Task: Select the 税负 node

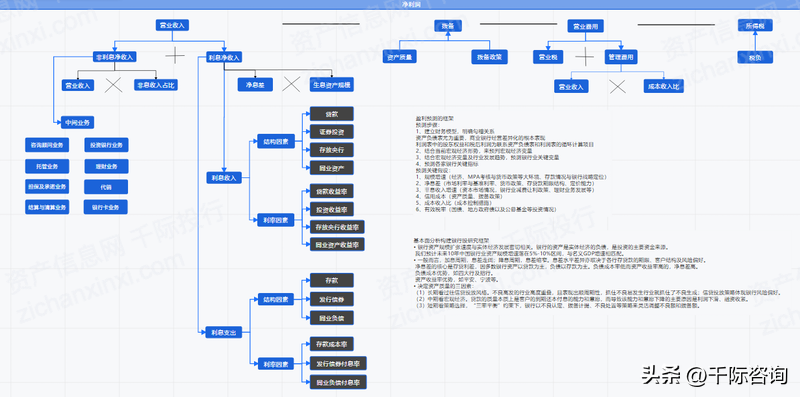Action: pos(756,57)
